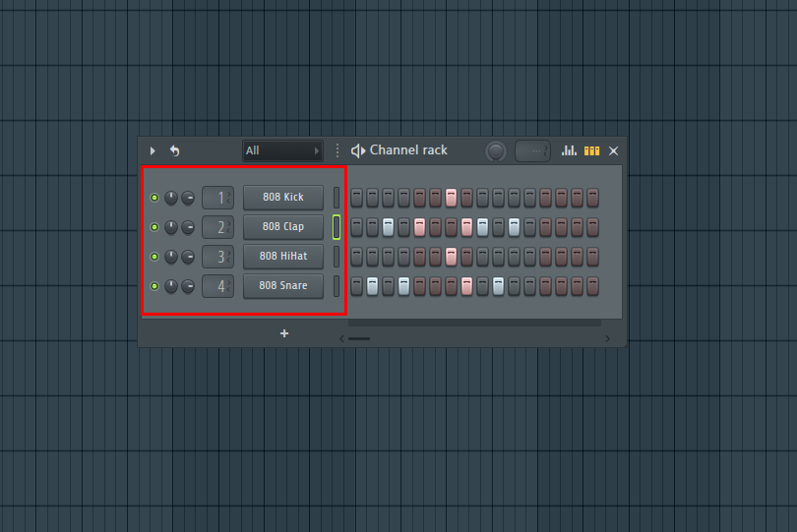Click the vertical dots options handle

point(337,150)
